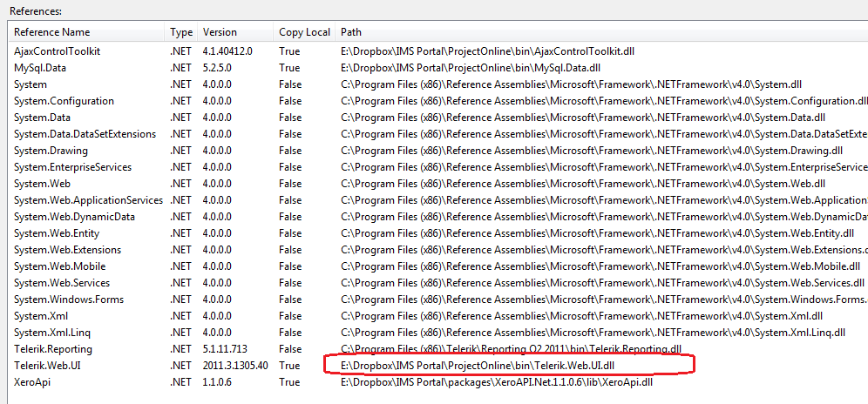Sort references by the Version column header
Viewport: 868px width, 404px height.
[x=220, y=32]
